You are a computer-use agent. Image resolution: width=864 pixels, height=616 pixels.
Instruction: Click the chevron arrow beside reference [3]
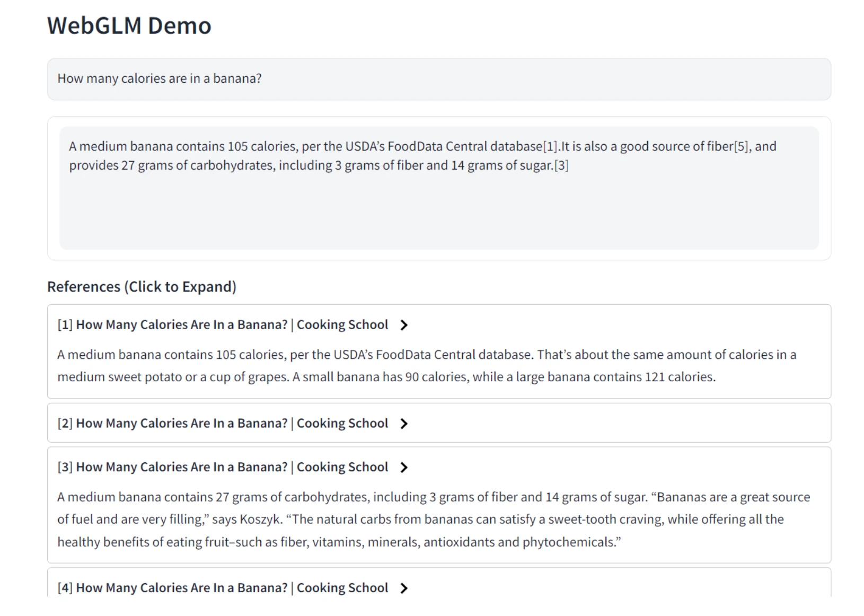404,467
